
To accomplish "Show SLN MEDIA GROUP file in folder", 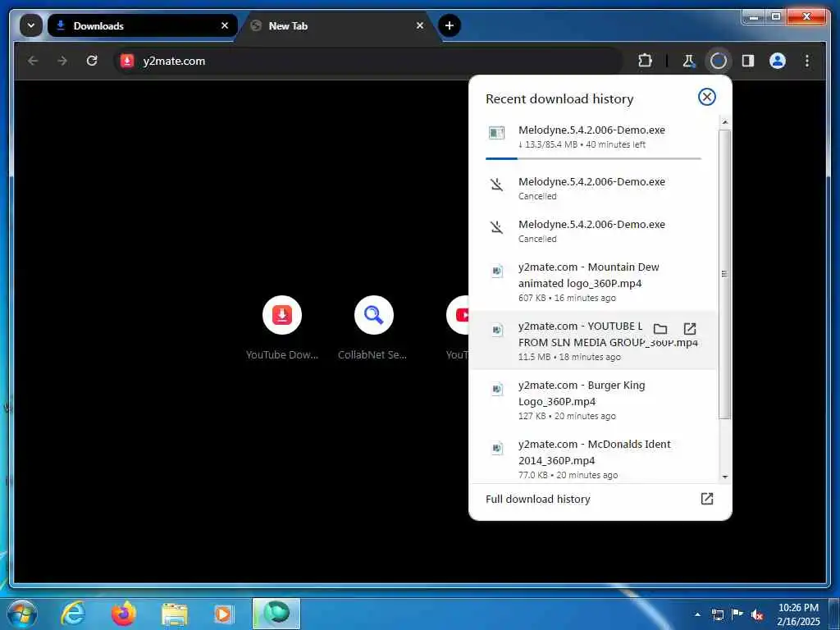I will (x=660, y=329).
